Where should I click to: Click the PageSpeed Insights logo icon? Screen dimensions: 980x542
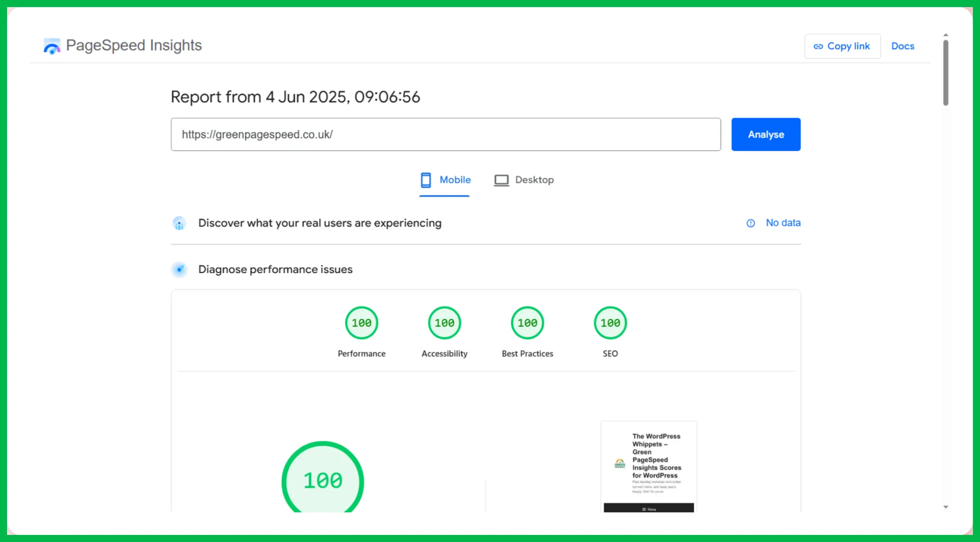pyautogui.click(x=52, y=46)
